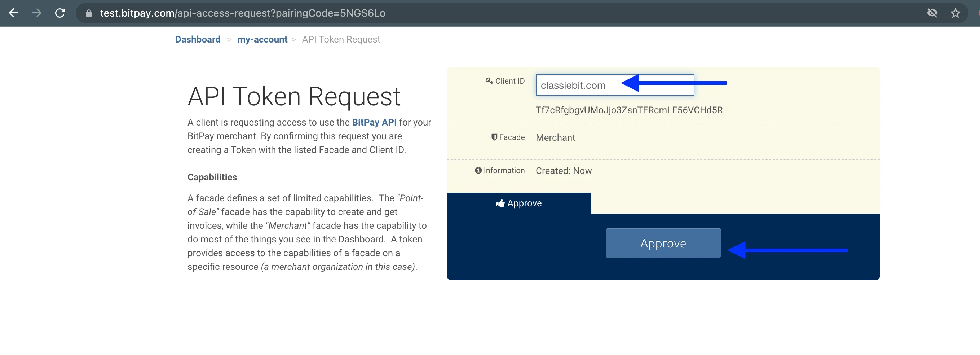
Task: Click the forward navigation arrow
Action: point(37,13)
